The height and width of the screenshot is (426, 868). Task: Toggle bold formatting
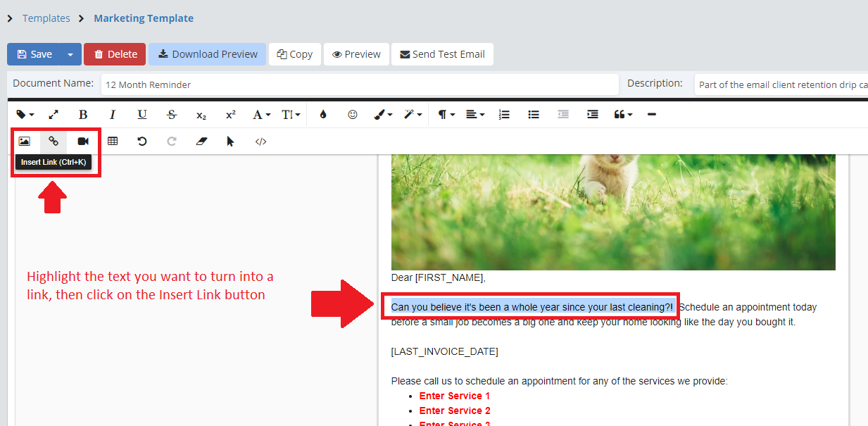[83, 115]
